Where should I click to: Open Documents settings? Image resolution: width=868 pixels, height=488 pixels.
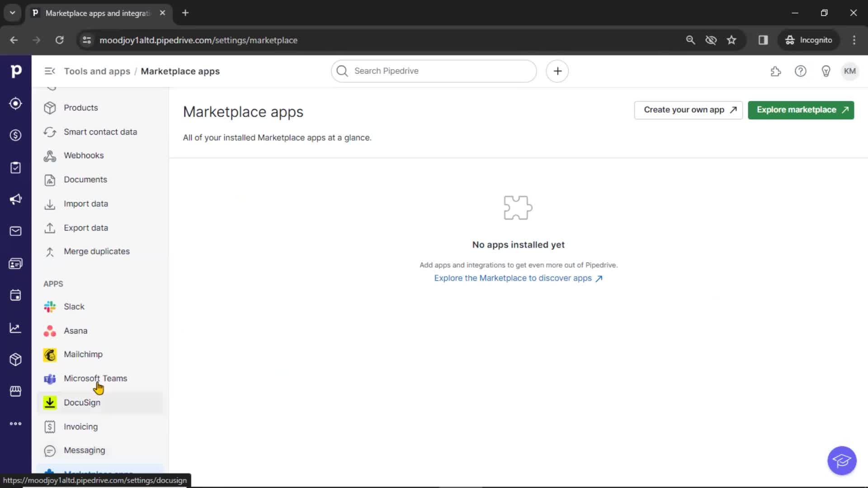[x=100, y=180]
